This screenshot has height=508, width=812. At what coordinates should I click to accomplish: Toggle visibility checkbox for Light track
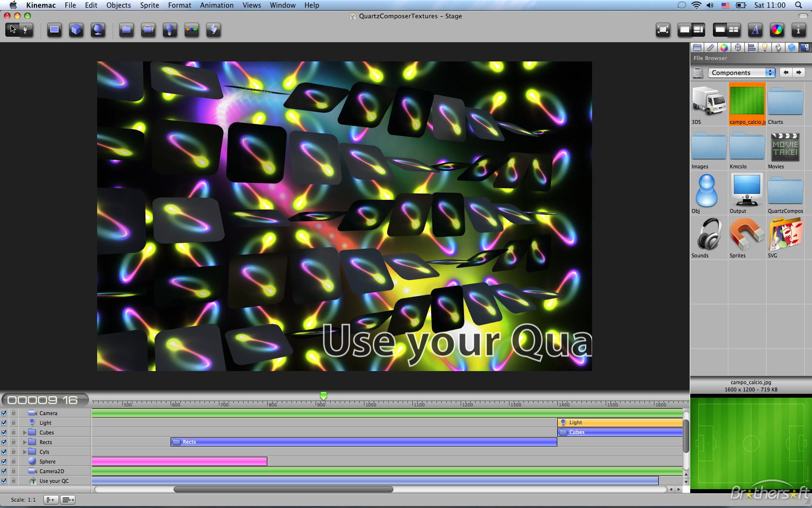point(4,423)
